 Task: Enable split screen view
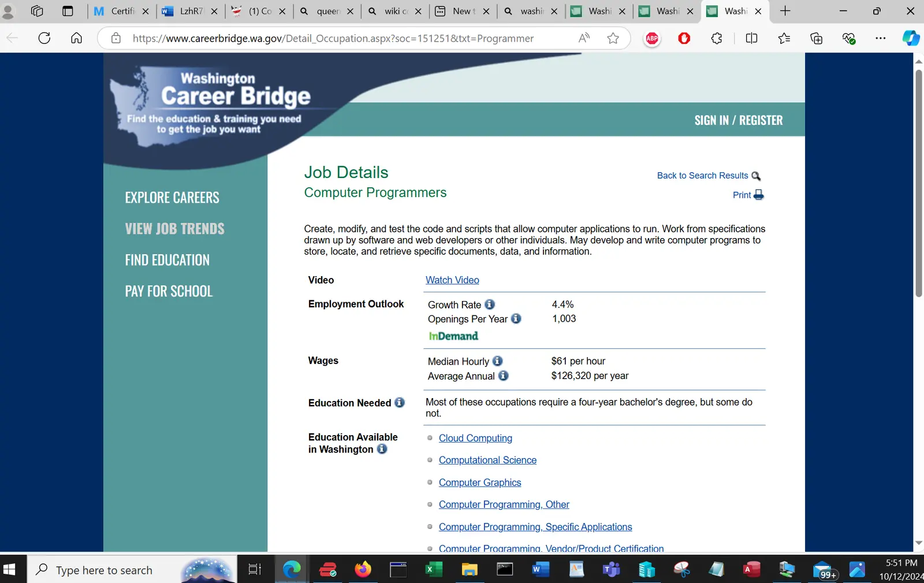751,38
